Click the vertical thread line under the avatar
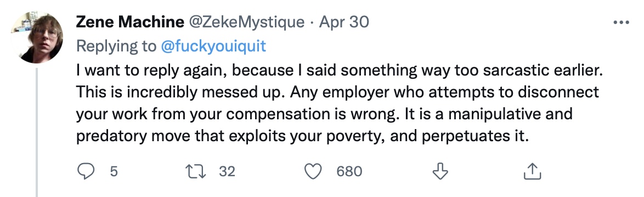This screenshot has width=644, height=197. 37,132
